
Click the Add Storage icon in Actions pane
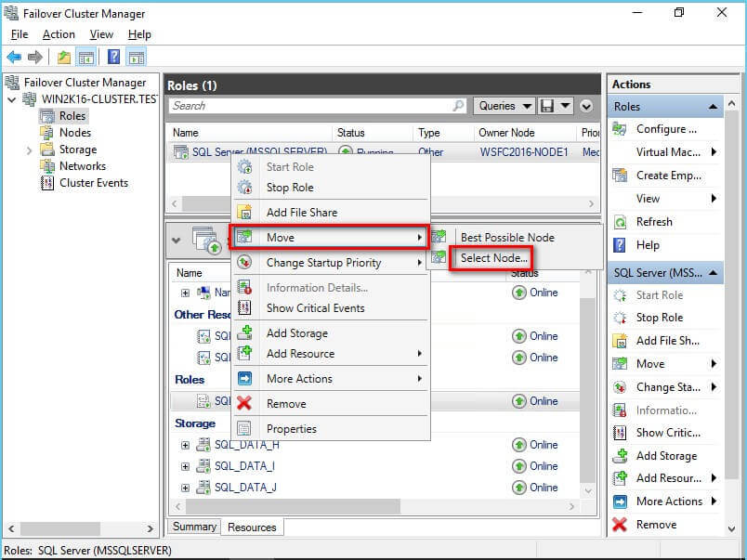[620, 456]
